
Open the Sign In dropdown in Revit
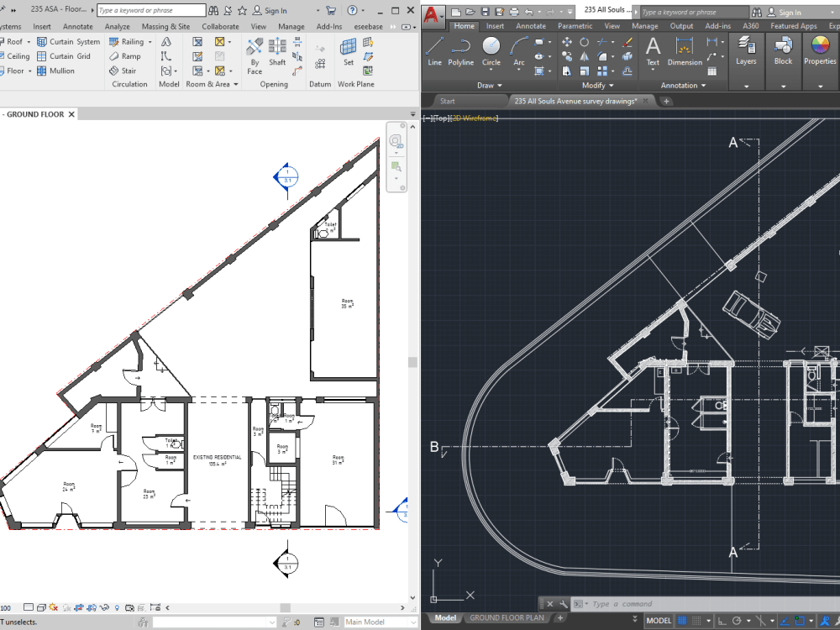point(318,11)
